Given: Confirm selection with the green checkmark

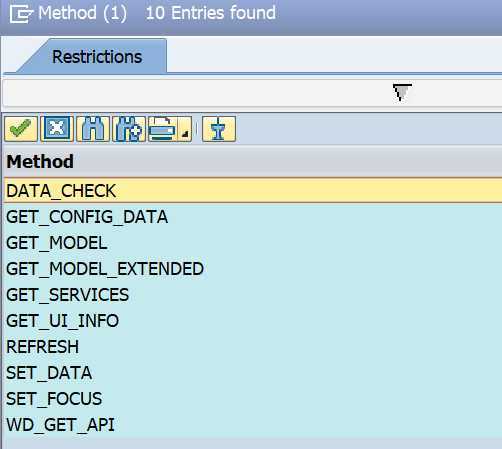Looking at the screenshot, I should (21, 129).
